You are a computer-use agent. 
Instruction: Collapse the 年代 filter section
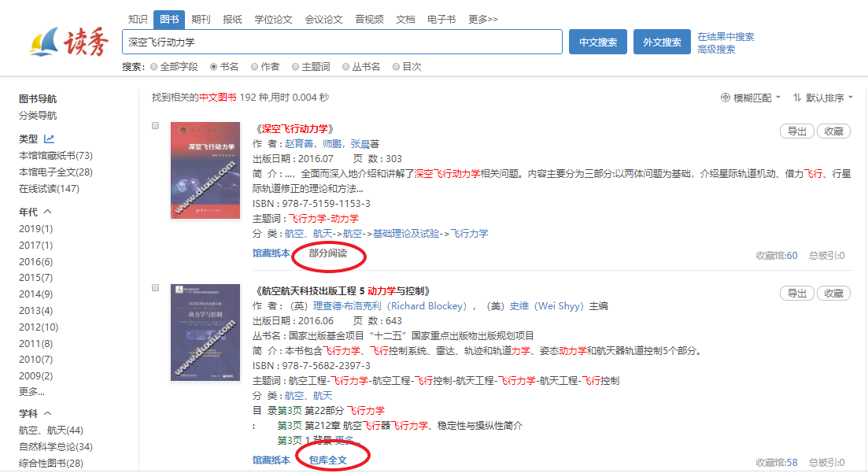click(x=48, y=212)
